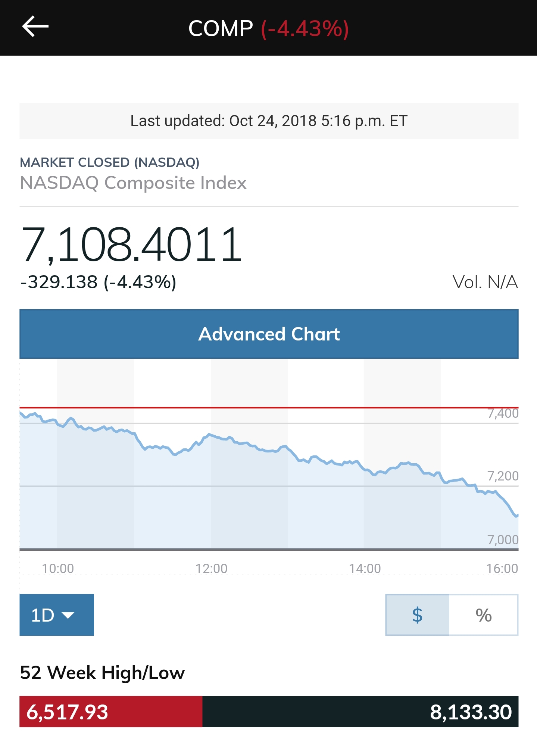Switch chart to dollar ($) view
Screen dimensions: 537x756
click(417, 615)
